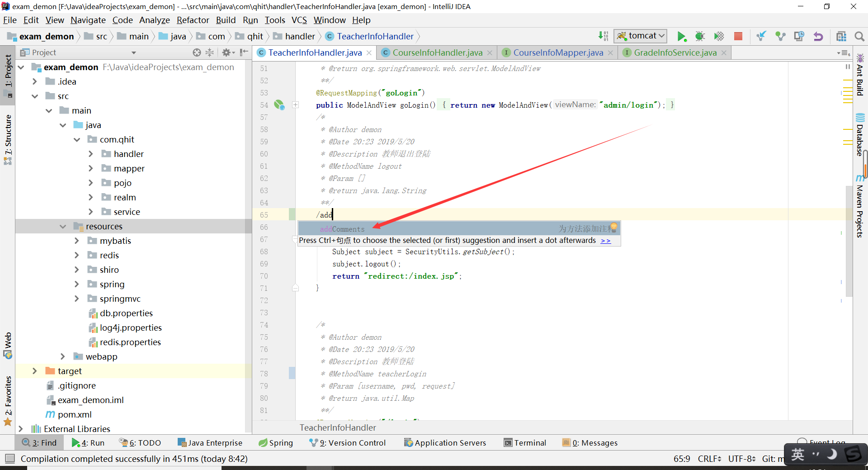The image size is (868, 470).
Task: Open the Structure tool window
Action: coord(8,139)
